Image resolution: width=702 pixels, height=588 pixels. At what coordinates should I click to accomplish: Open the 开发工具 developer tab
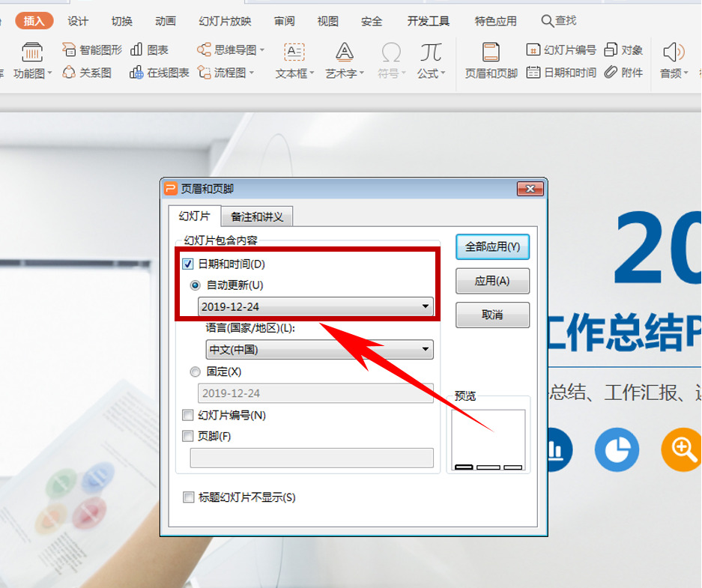pos(429,20)
